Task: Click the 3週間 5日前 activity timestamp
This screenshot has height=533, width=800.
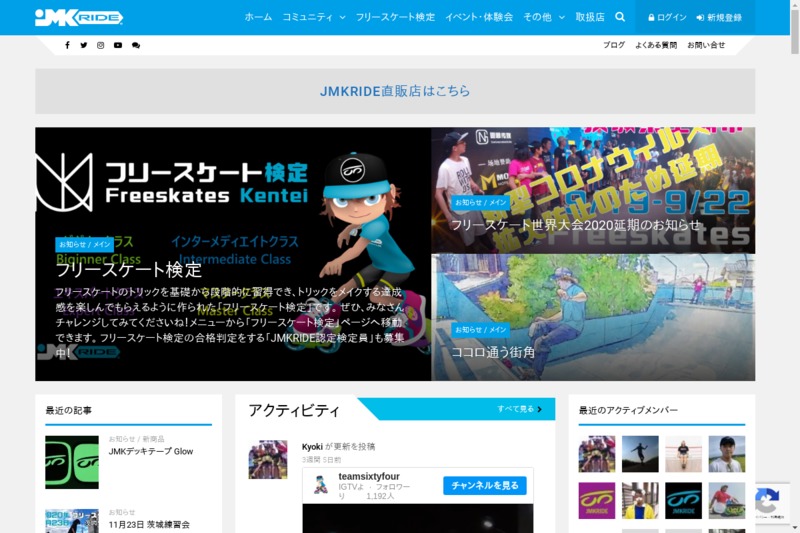Action: click(321, 460)
